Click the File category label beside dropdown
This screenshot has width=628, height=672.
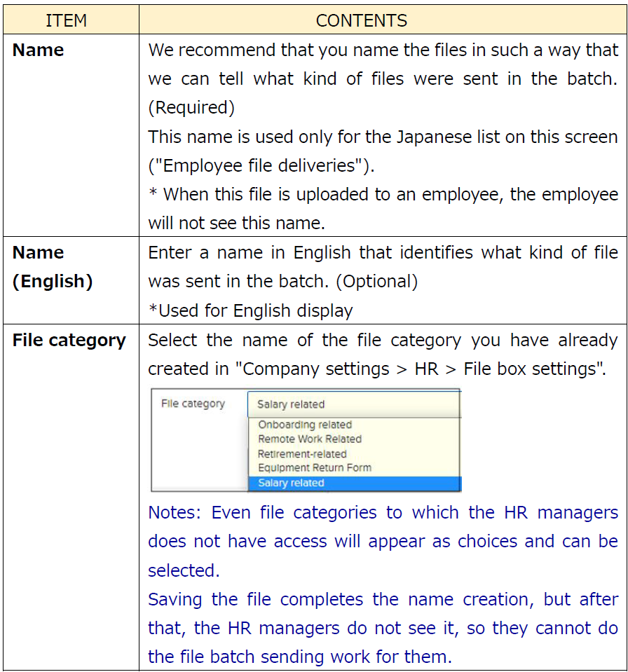[x=193, y=404]
